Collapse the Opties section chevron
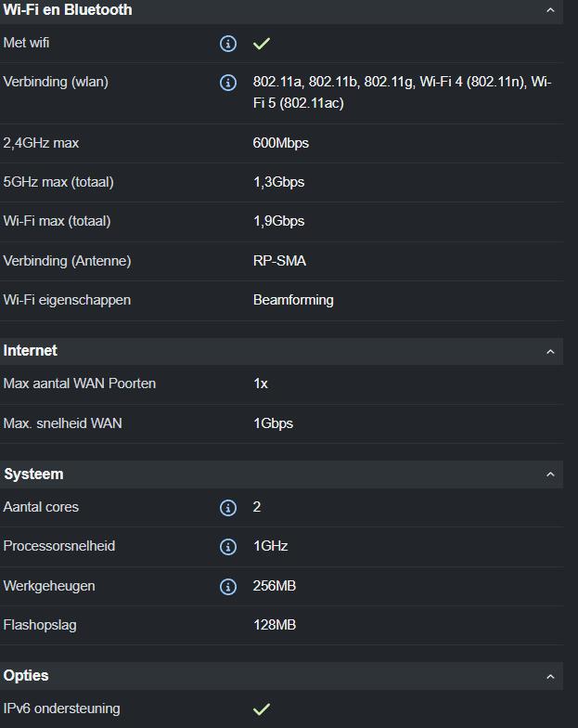This screenshot has width=578, height=728. (550, 676)
